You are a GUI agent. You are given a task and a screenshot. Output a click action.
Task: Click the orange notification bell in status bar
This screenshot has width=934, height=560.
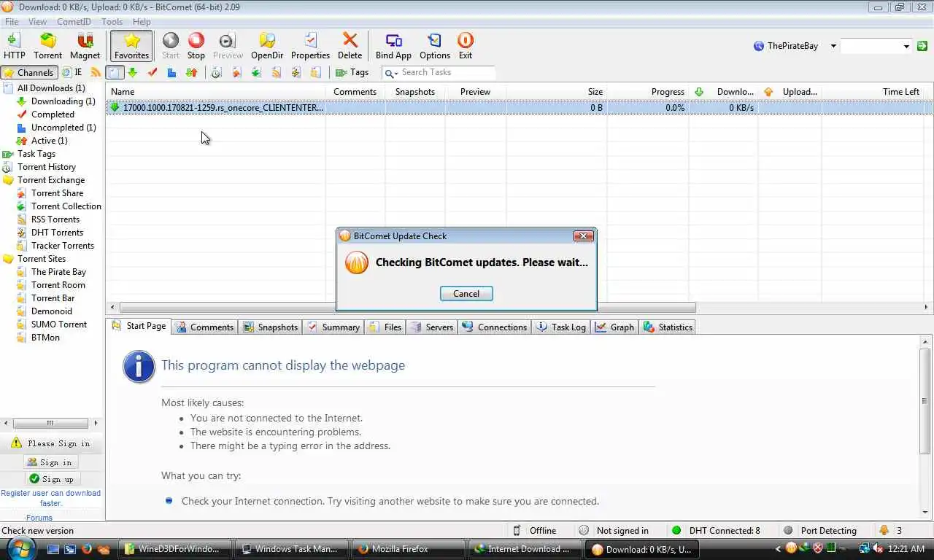coord(884,530)
